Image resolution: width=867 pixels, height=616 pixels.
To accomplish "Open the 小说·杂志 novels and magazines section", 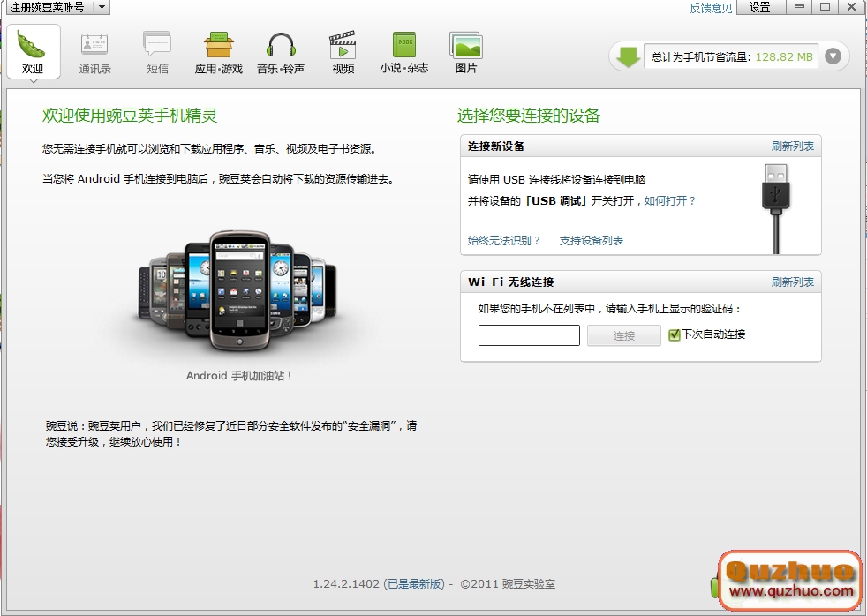I will (x=404, y=52).
